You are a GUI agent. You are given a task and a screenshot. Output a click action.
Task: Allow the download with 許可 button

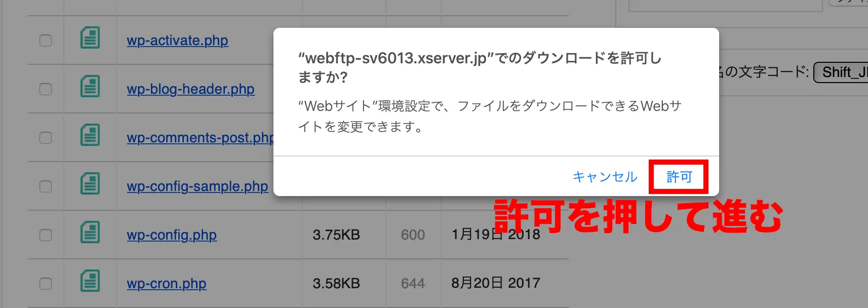click(679, 177)
